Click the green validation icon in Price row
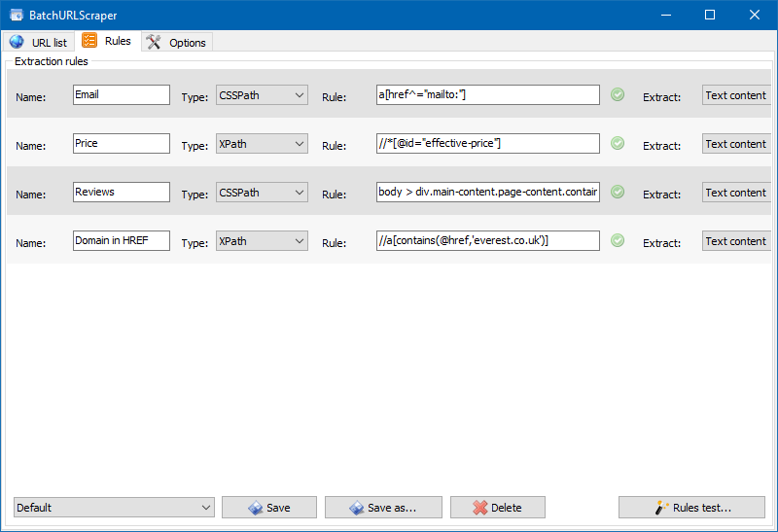This screenshot has width=778, height=532. (x=617, y=143)
